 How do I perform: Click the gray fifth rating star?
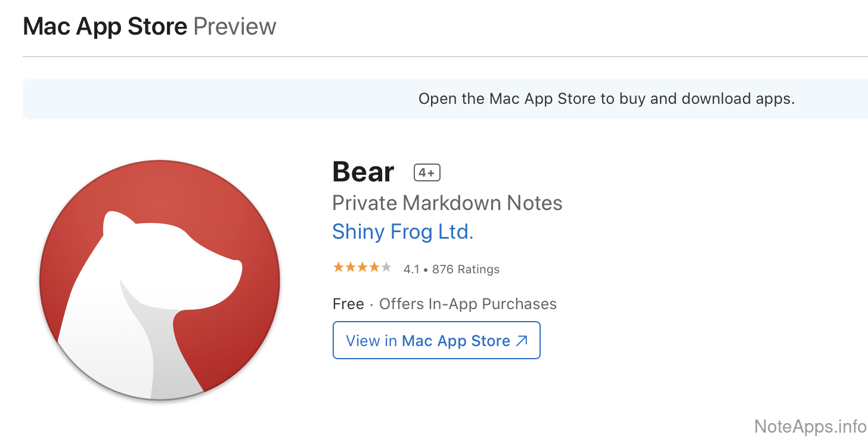click(x=386, y=267)
